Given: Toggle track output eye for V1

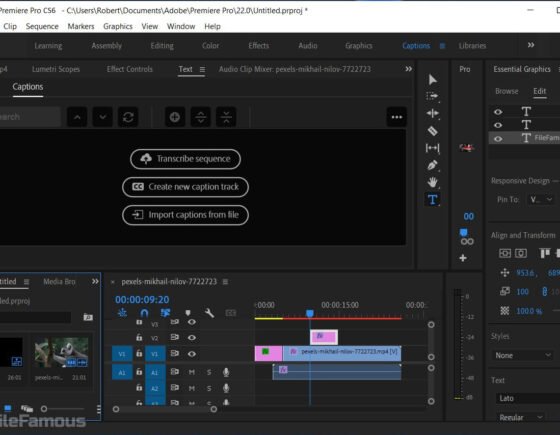Looking at the screenshot, I should (192, 354).
